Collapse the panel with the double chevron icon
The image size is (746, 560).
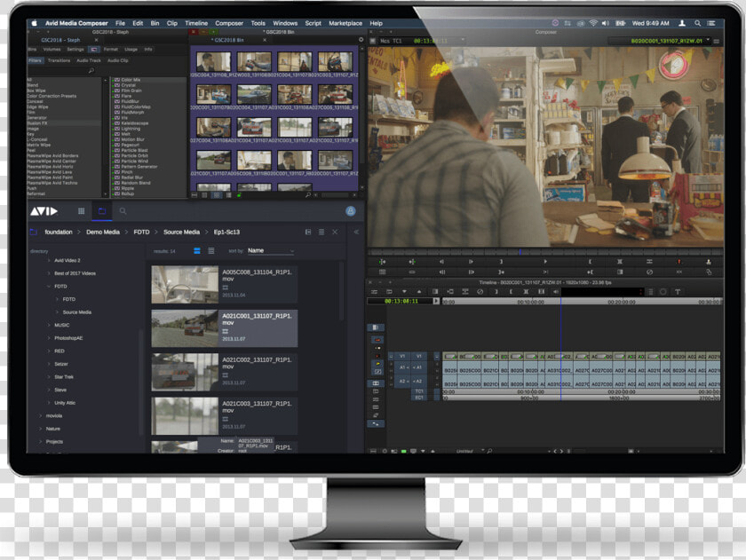[x=356, y=232]
